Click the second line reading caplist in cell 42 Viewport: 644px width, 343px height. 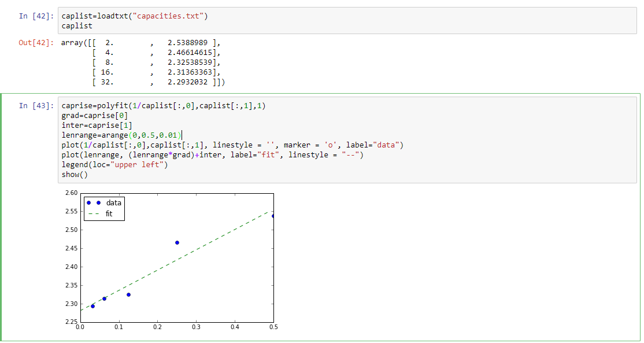click(77, 26)
